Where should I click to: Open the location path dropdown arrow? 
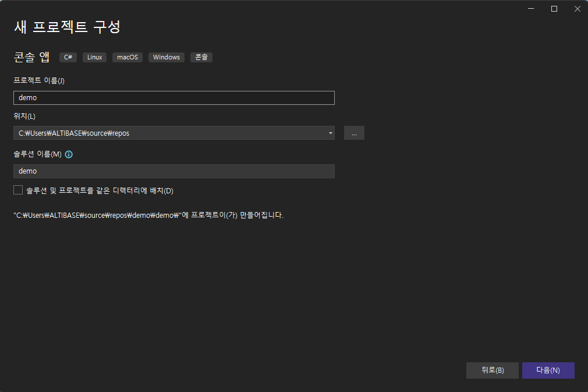click(330, 133)
